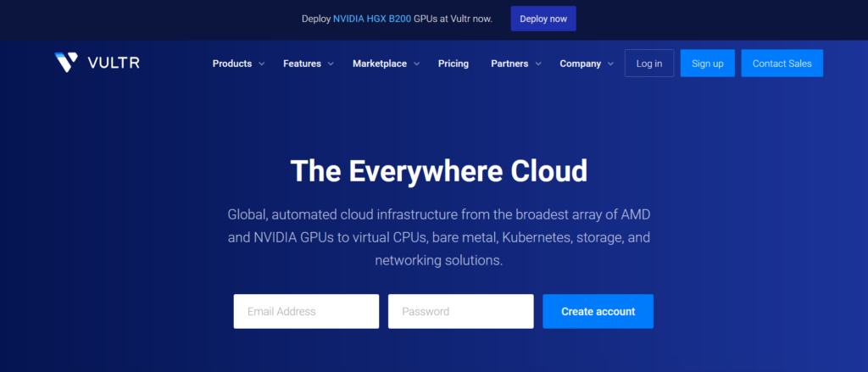Viewport: 868px width, 372px height.
Task: Focus the Password field
Action: tap(460, 311)
